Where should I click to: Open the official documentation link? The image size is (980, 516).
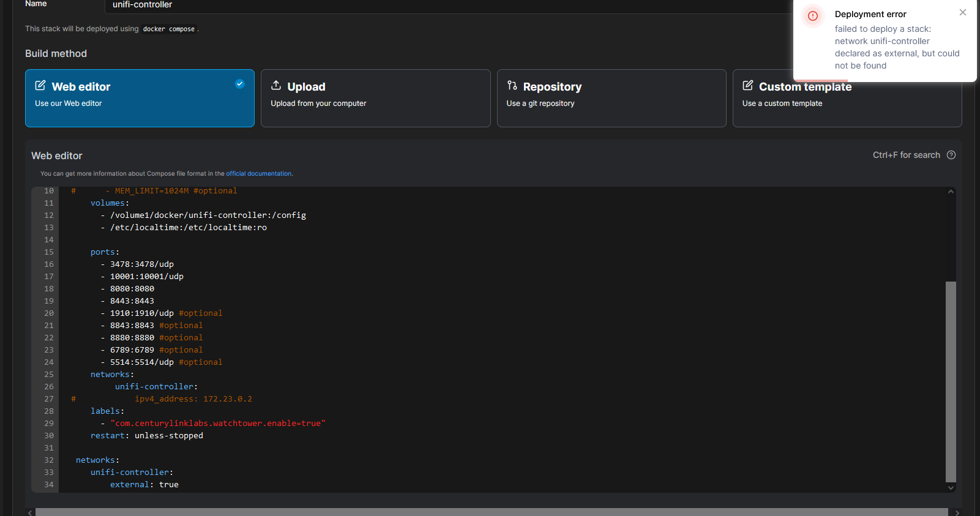tap(258, 174)
